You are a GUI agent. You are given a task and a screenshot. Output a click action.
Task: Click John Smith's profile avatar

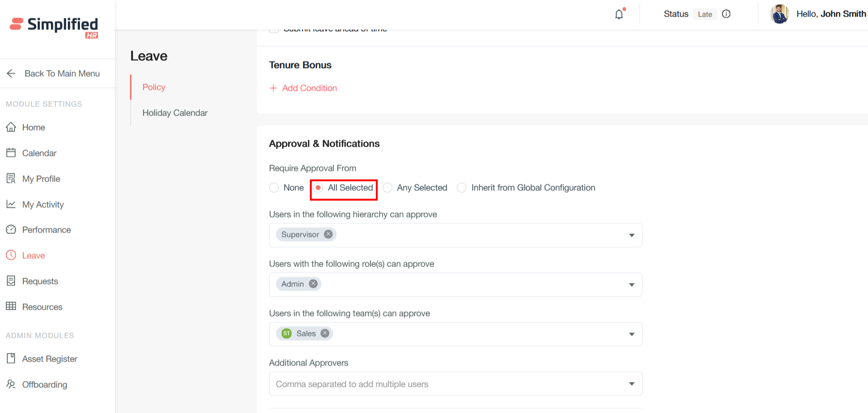(x=779, y=14)
